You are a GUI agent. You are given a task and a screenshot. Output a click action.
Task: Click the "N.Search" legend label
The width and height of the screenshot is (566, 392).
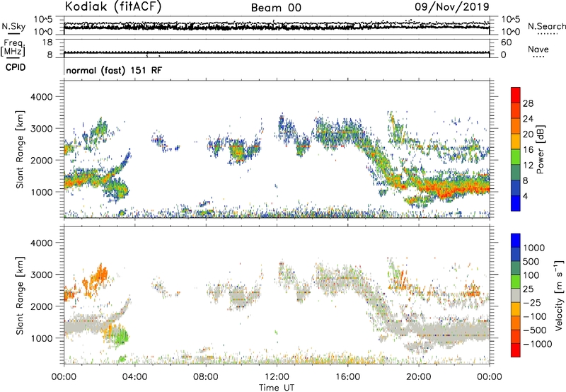point(546,26)
